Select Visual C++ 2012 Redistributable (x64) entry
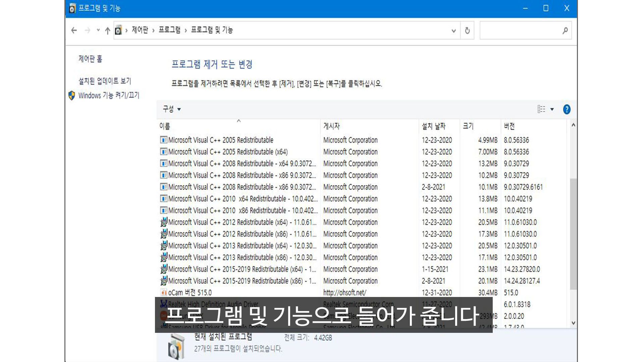 [242, 222]
